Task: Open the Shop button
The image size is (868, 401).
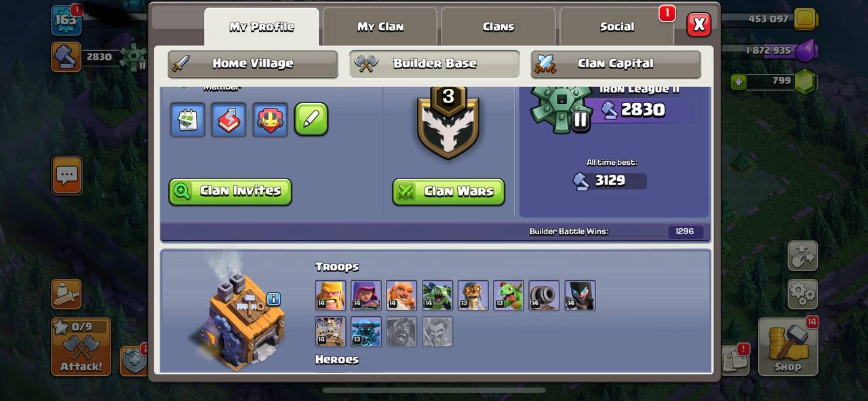Action: pyautogui.click(x=787, y=347)
